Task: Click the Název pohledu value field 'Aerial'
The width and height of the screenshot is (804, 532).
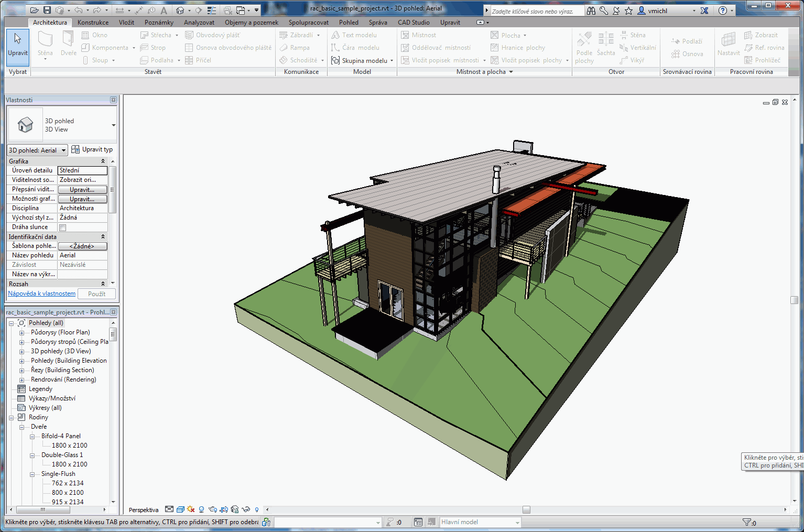Action: coord(82,255)
